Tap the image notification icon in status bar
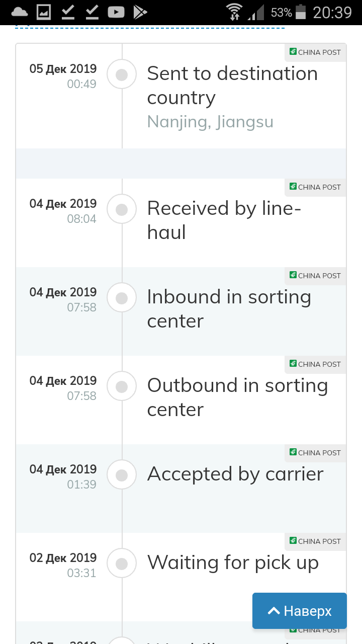 tap(44, 12)
